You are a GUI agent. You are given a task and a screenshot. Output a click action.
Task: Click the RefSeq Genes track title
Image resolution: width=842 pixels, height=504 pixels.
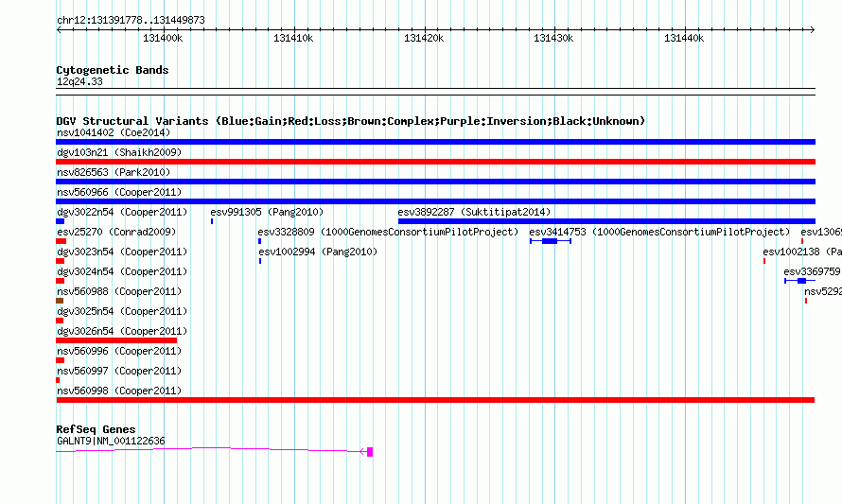click(96, 429)
